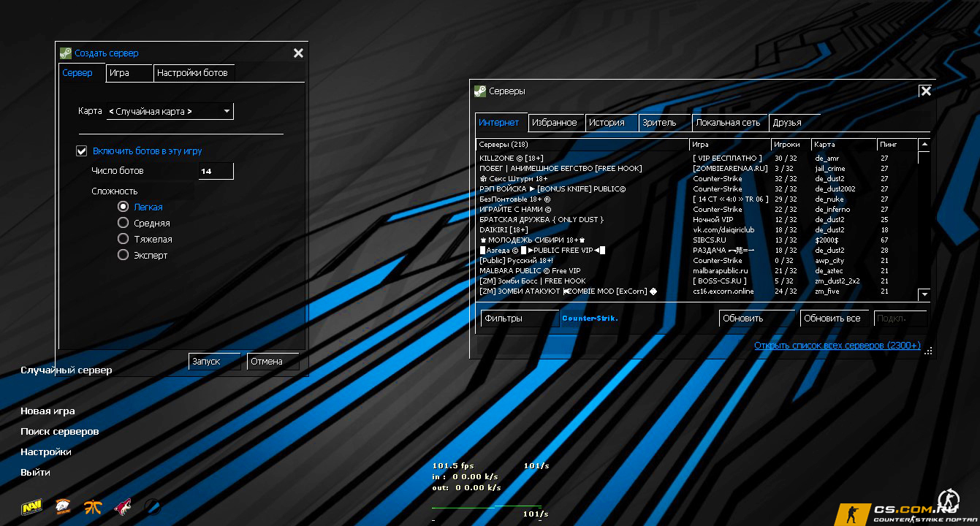This screenshot has height=526, width=980.
Task: Select server [Public] Русский 18+!
Action: click(x=696, y=261)
